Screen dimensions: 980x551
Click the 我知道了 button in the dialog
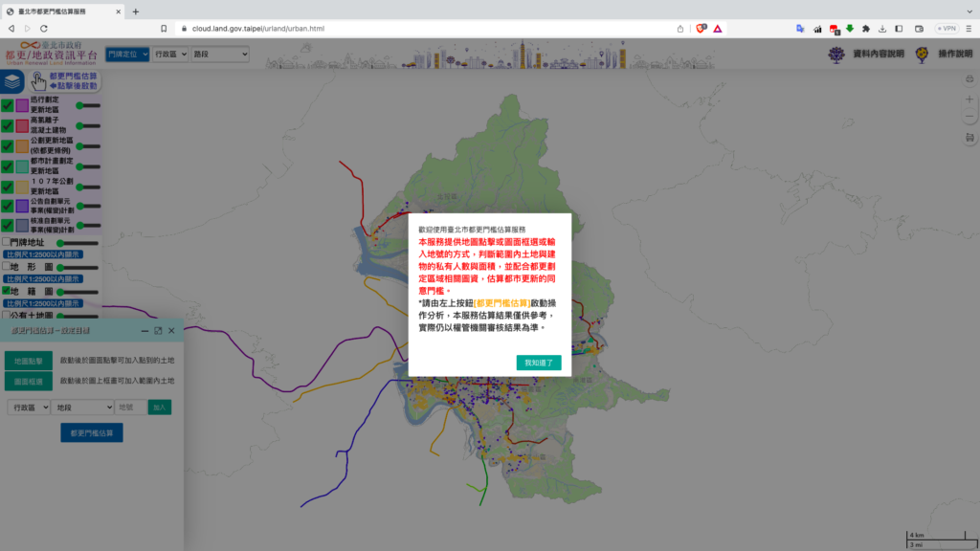539,363
